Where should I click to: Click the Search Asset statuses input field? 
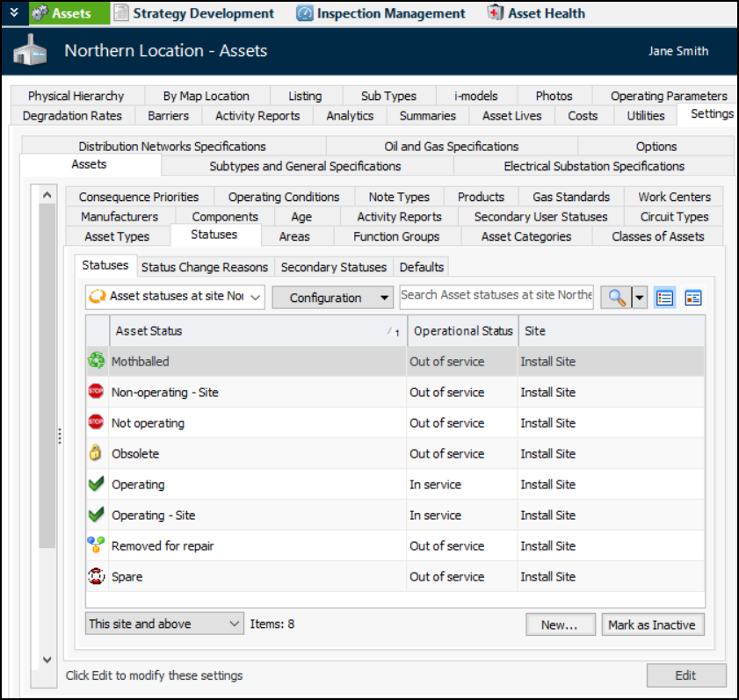pyautogui.click(x=496, y=295)
